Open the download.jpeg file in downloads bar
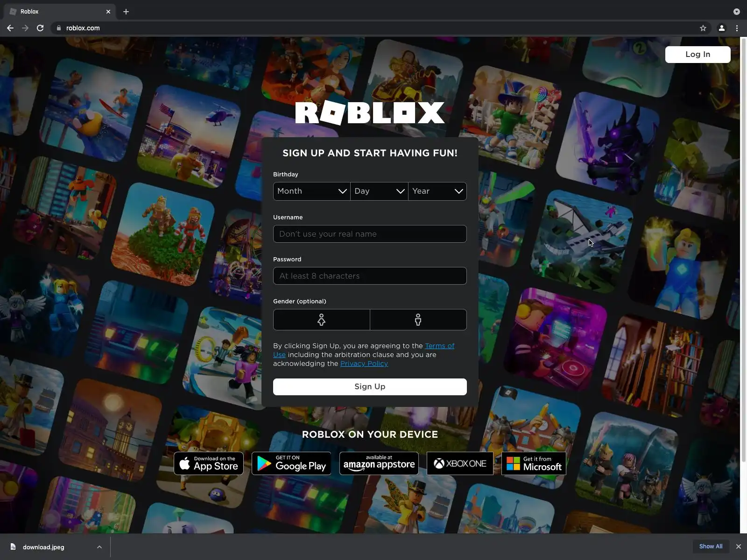Viewport: 747px width, 560px height. (x=43, y=547)
